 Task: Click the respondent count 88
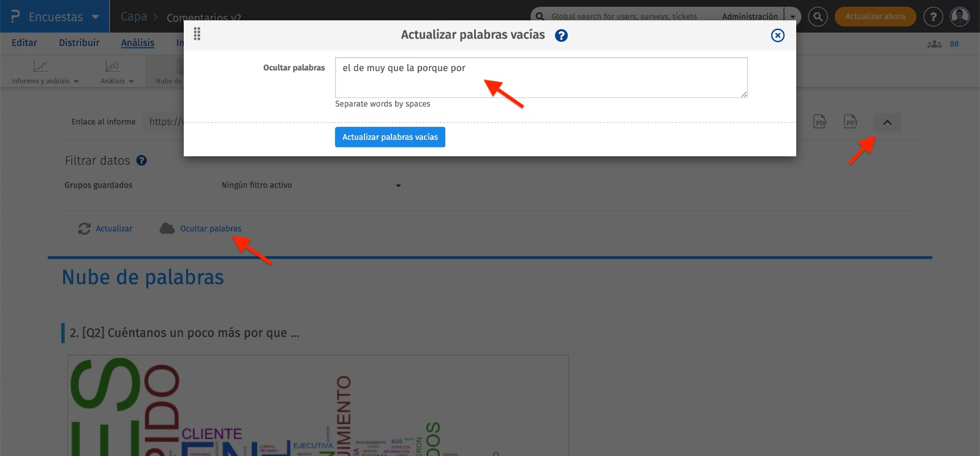(954, 44)
